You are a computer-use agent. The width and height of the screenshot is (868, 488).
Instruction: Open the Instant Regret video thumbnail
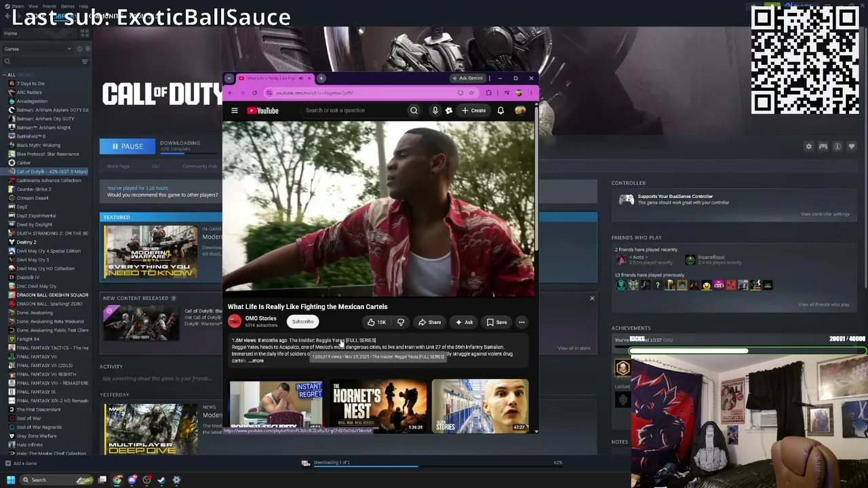pyautogui.click(x=276, y=405)
